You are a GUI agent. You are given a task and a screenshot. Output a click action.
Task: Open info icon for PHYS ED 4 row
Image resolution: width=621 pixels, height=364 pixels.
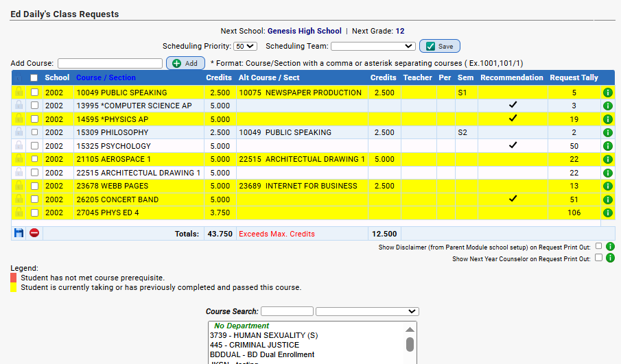click(x=607, y=213)
